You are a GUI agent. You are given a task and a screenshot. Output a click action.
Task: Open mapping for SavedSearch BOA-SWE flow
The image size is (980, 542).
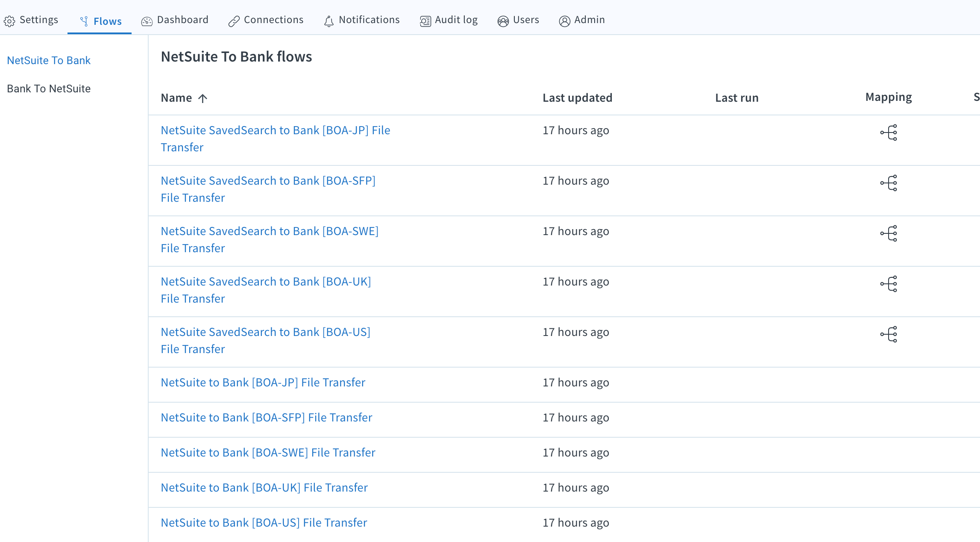pyautogui.click(x=889, y=233)
